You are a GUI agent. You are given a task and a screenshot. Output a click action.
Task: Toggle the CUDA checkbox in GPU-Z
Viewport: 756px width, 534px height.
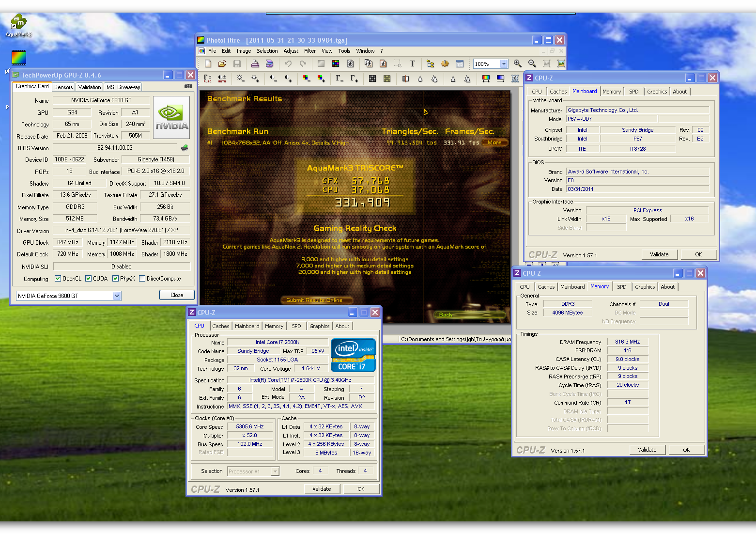point(88,279)
